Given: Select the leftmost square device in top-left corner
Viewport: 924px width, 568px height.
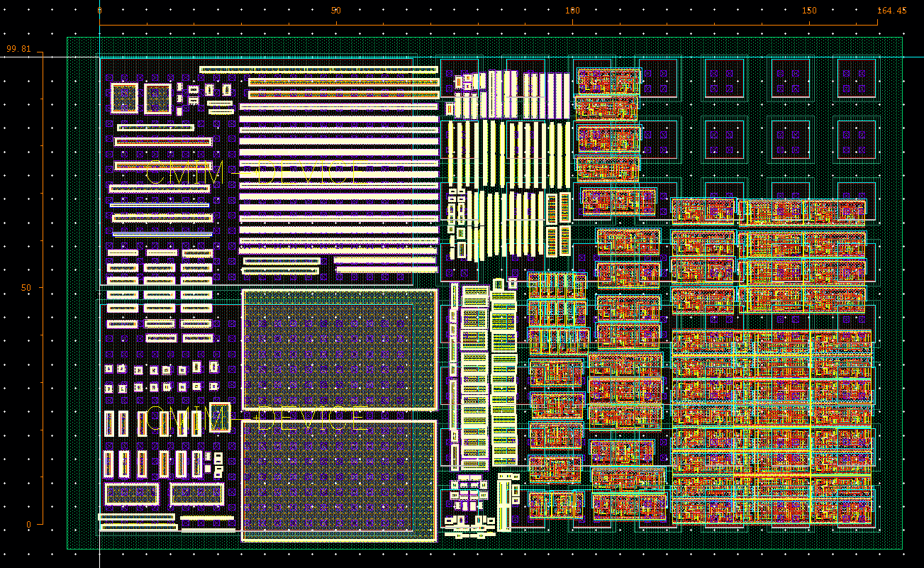Looking at the screenshot, I should 124,99.
